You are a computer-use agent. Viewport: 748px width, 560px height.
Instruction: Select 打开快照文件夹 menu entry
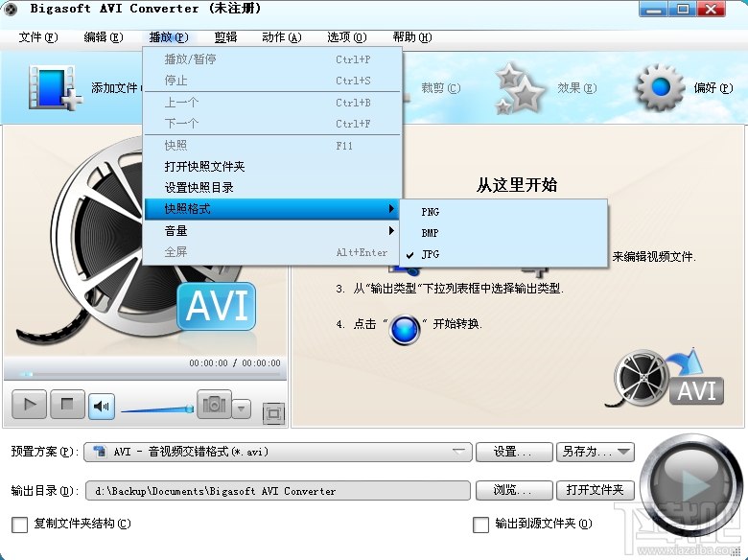tap(272, 167)
